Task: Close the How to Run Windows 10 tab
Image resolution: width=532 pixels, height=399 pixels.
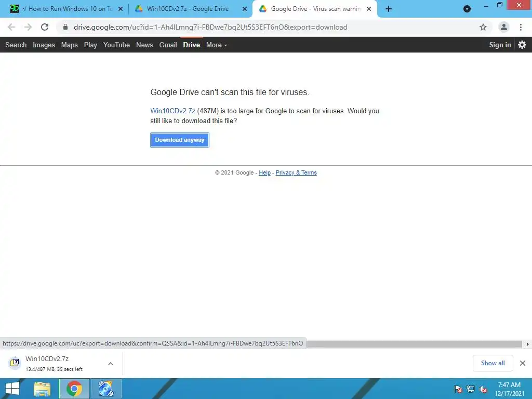Action: 121,9
